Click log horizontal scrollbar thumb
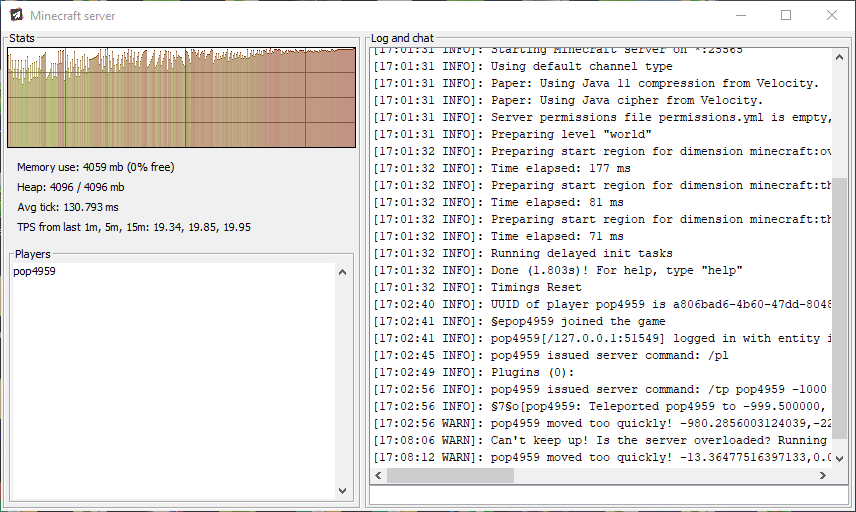The image size is (856, 512). 450,475
